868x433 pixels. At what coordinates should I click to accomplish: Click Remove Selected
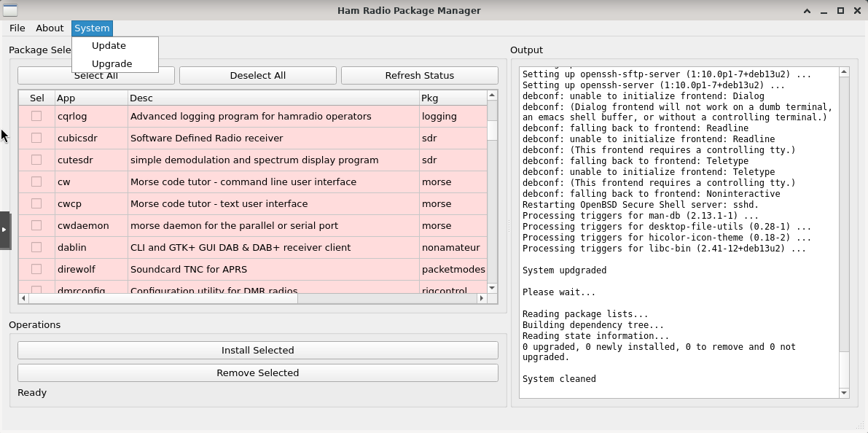coord(258,372)
